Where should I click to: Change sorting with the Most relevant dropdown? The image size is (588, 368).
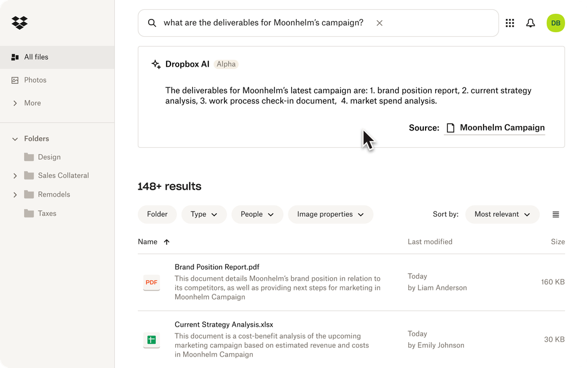click(x=502, y=214)
